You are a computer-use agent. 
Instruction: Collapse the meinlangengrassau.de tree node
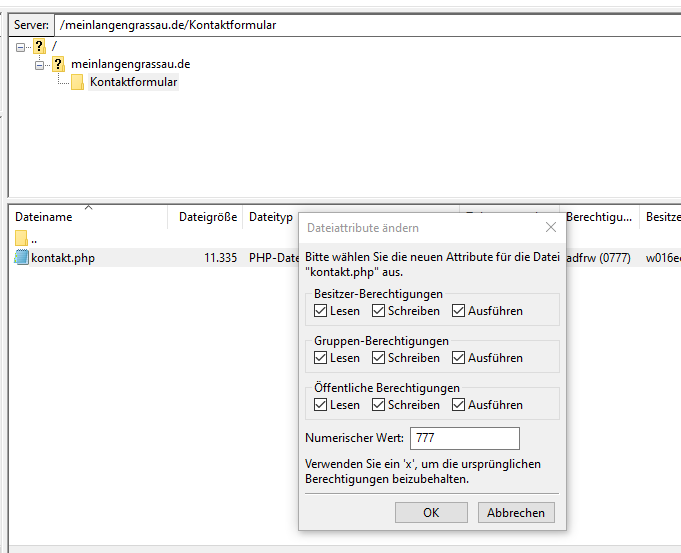pos(40,65)
